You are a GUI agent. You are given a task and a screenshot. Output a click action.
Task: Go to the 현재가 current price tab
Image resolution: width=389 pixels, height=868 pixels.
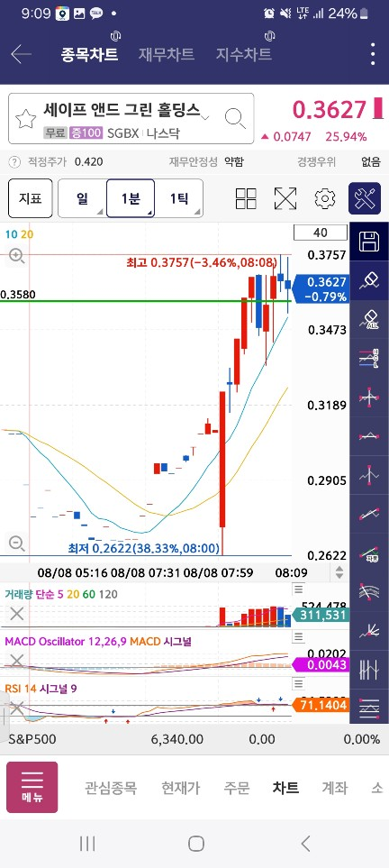pos(180,788)
